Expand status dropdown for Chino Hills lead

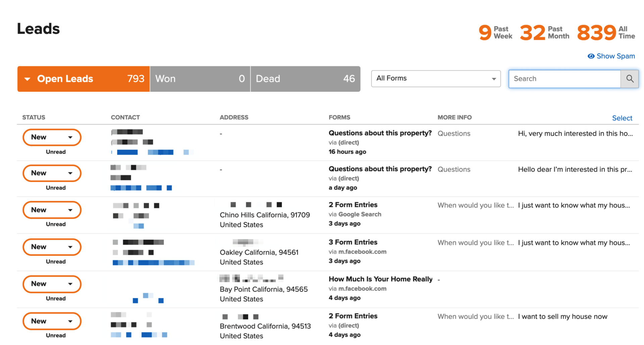[x=52, y=210]
